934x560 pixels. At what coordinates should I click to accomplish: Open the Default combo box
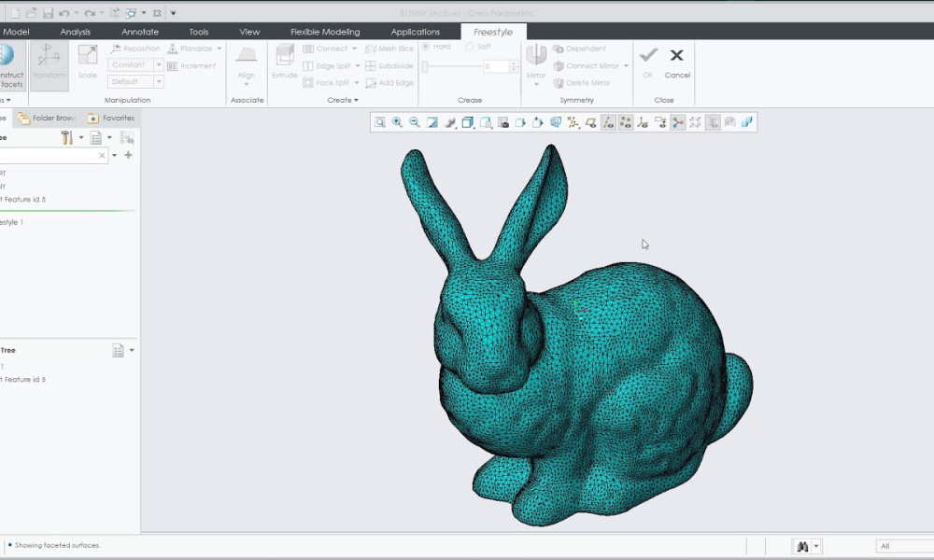click(135, 81)
